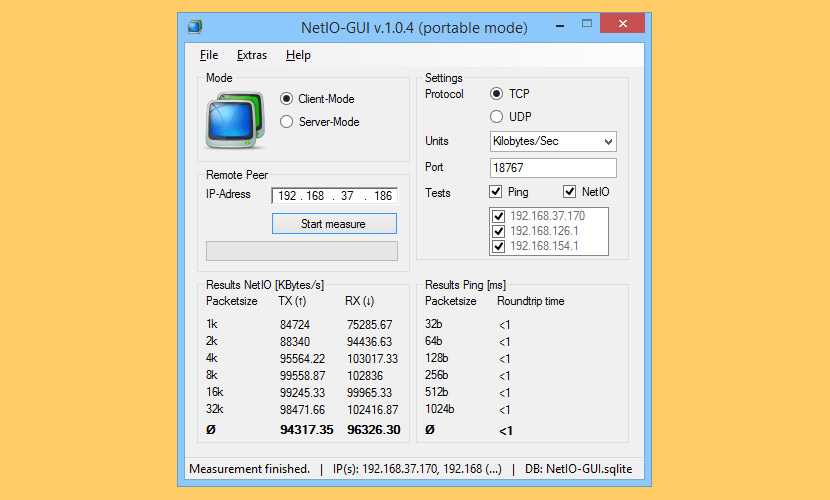This screenshot has width=830, height=500.
Task: Click the 8k RX value 102836
Action: [365, 376]
